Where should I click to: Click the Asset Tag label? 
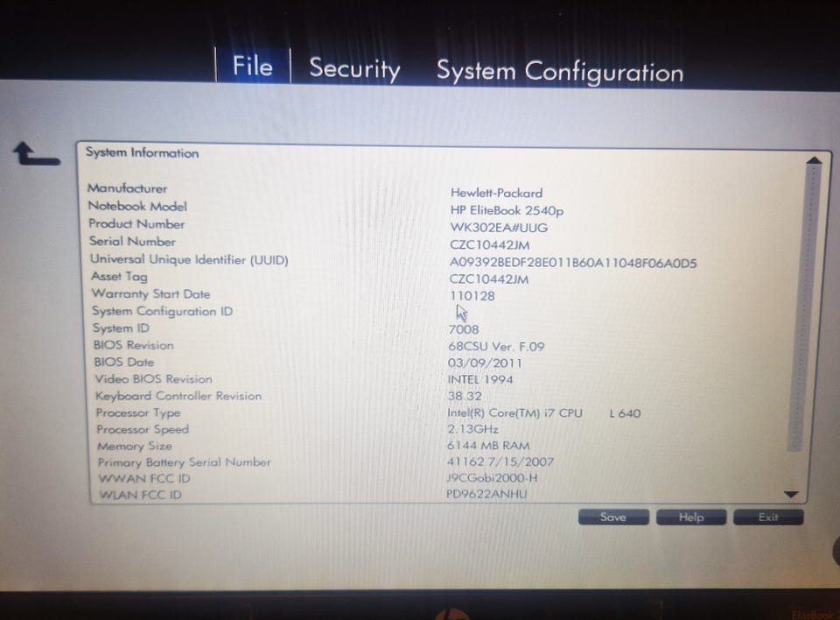click(119, 277)
